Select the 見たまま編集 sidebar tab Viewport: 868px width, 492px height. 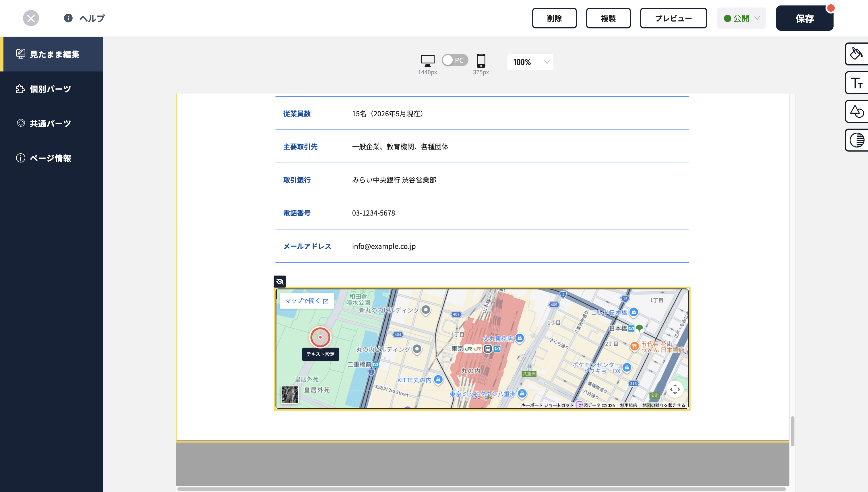(52, 54)
